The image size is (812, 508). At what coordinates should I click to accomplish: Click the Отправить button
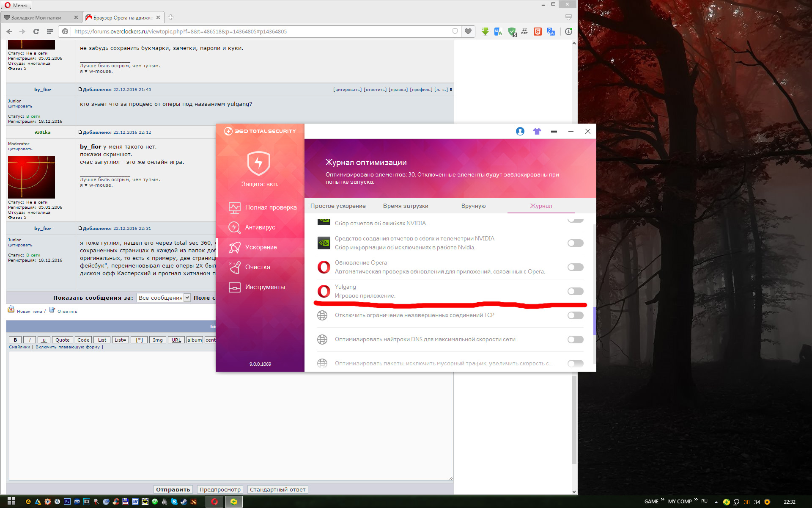(x=173, y=489)
